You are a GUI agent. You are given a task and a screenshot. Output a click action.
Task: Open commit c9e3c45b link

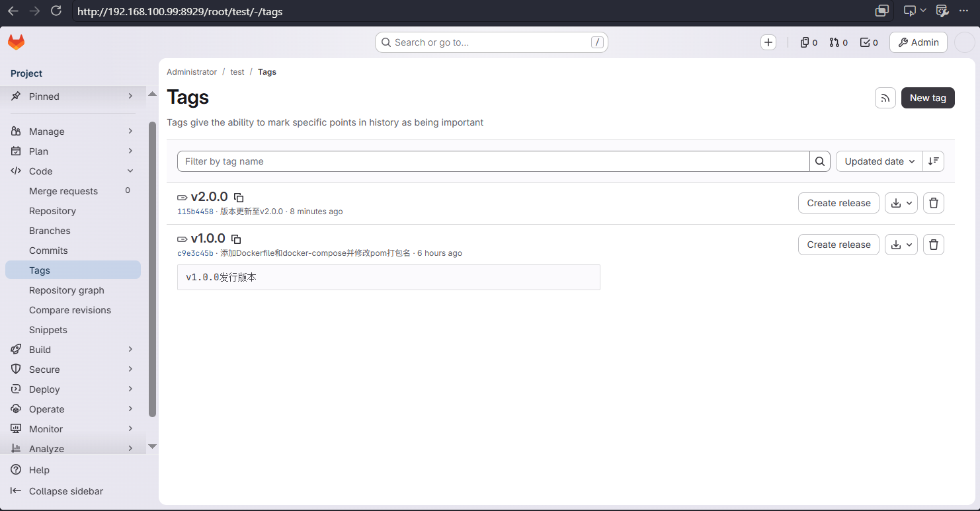[x=195, y=253]
